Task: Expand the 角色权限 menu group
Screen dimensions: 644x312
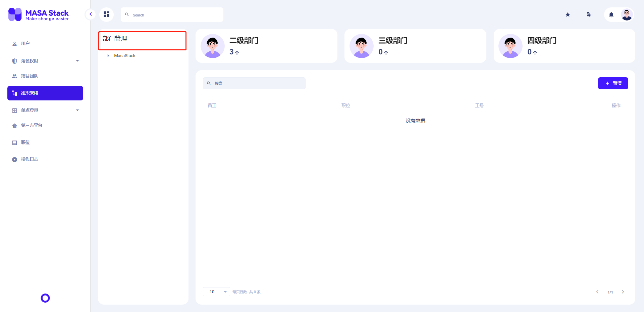Action: pos(45,61)
